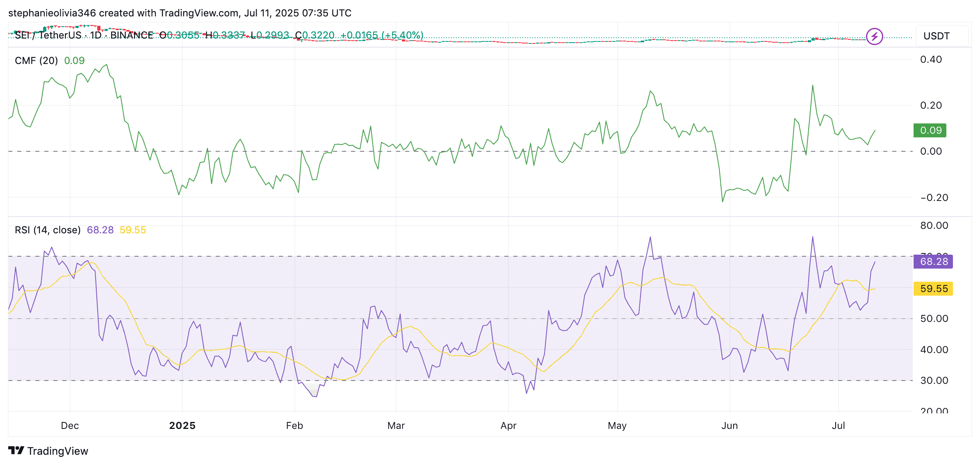Select the Dec label on the time axis

tap(70, 426)
